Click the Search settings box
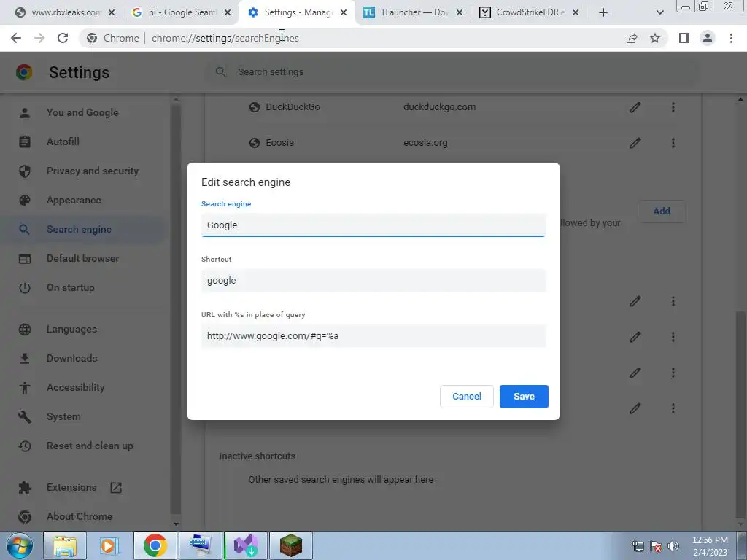Image resolution: width=747 pixels, height=560 pixels. 452,72
